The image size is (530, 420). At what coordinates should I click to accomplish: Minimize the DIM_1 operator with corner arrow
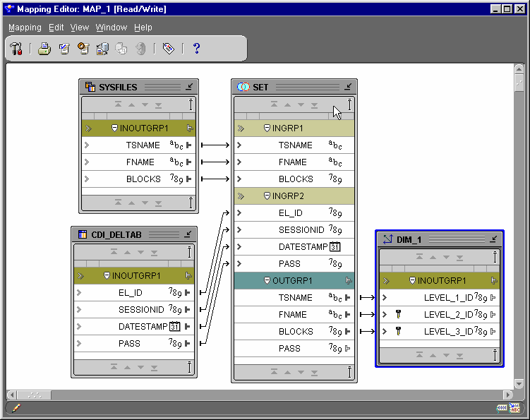(x=493, y=239)
